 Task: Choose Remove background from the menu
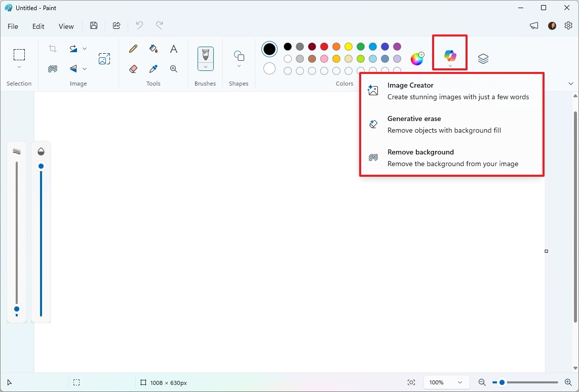click(452, 158)
